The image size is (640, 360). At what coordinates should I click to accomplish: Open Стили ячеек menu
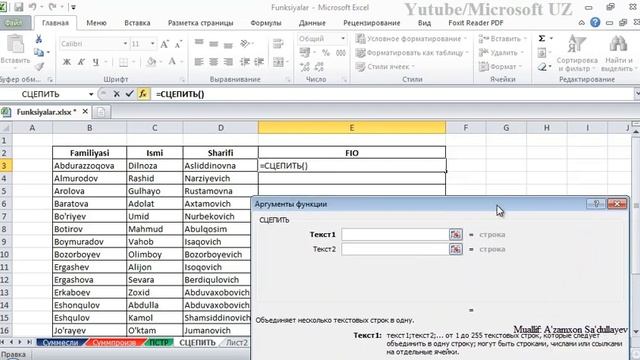[x=385, y=67]
